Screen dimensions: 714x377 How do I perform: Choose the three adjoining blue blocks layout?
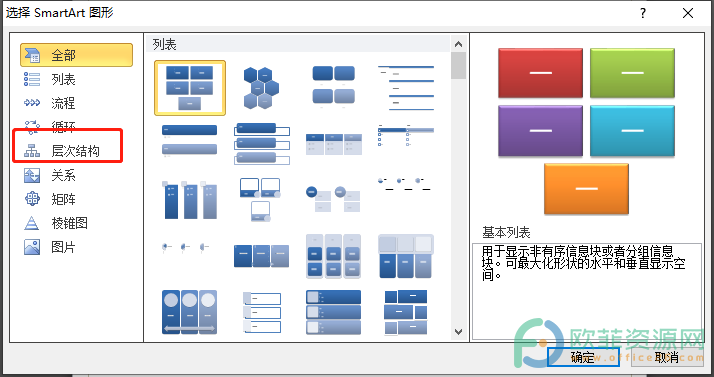(x=261, y=256)
